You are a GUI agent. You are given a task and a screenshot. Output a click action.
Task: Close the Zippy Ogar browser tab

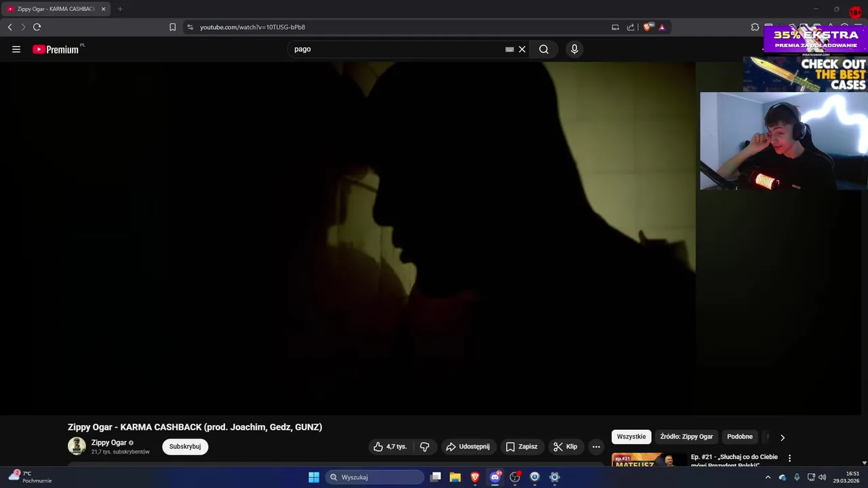coord(103,9)
